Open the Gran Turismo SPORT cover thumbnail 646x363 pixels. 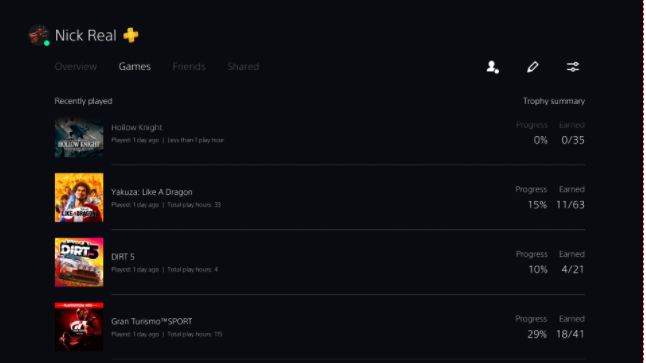click(79, 327)
